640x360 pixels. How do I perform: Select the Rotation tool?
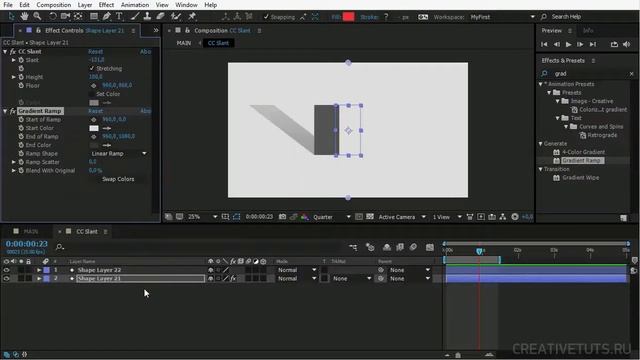coord(53,16)
